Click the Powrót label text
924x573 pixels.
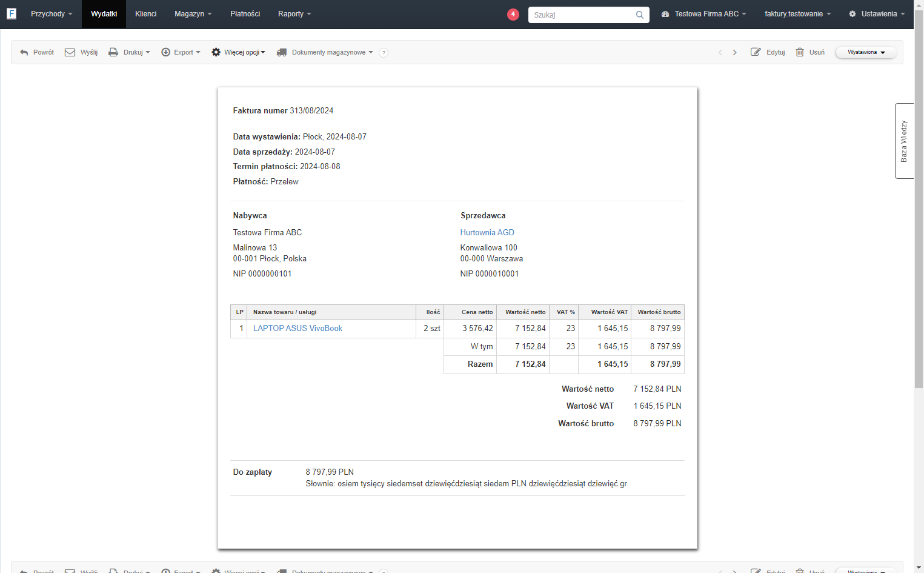coord(44,53)
